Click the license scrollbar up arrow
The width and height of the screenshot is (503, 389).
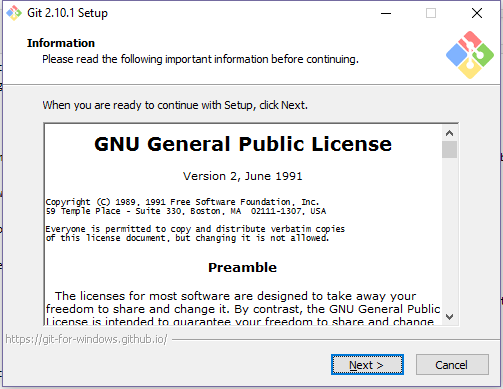(449, 133)
